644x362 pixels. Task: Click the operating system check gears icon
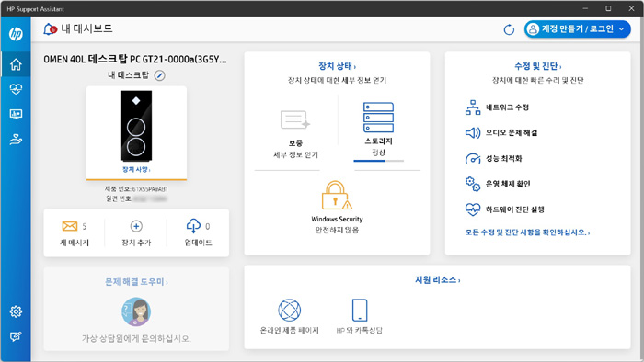tap(473, 184)
